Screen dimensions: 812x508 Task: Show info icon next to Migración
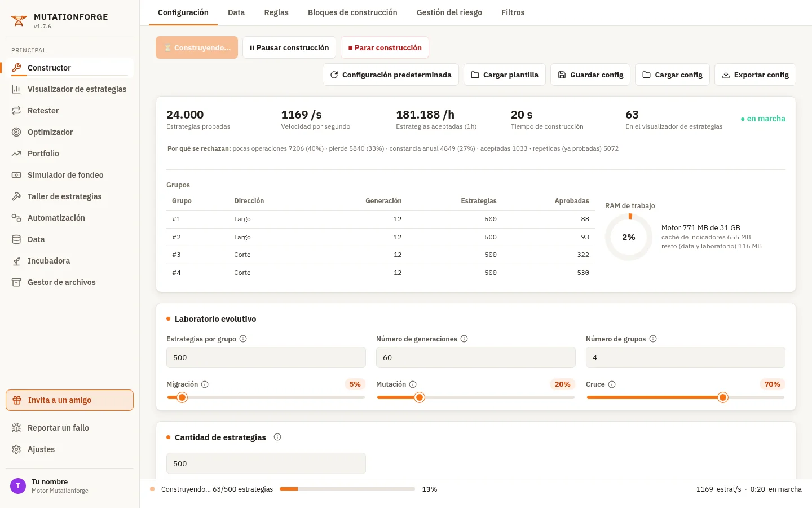coord(205,384)
